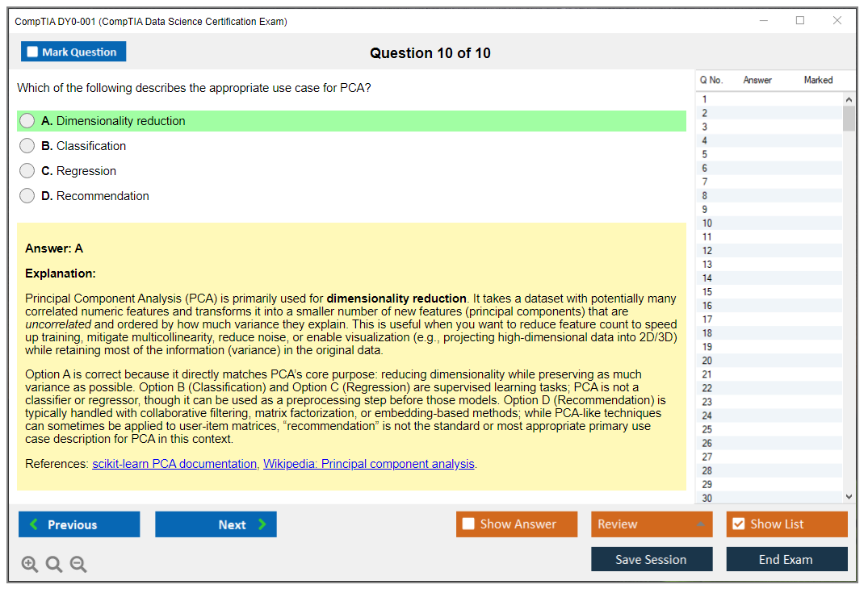The width and height of the screenshot is (868, 593).
Task: Click the question list scroll-up arrow
Action: point(849,98)
